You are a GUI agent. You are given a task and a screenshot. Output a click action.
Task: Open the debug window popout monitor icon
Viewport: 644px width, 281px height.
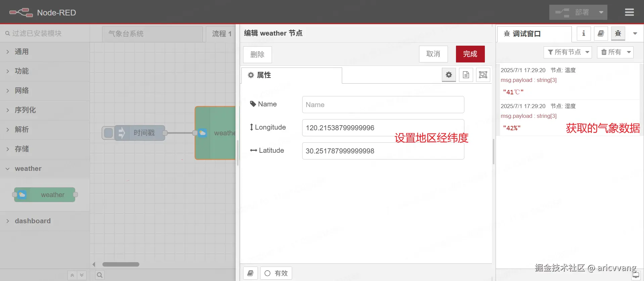636,275
